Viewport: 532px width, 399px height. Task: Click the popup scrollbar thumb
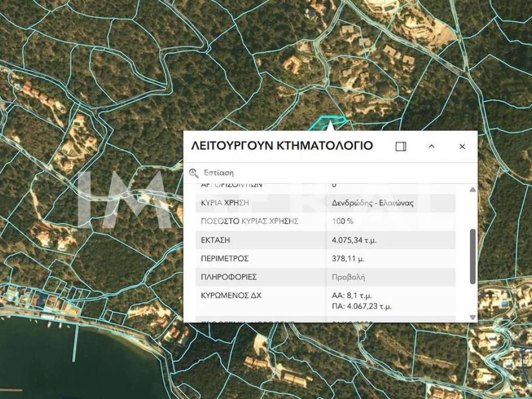(x=472, y=256)
